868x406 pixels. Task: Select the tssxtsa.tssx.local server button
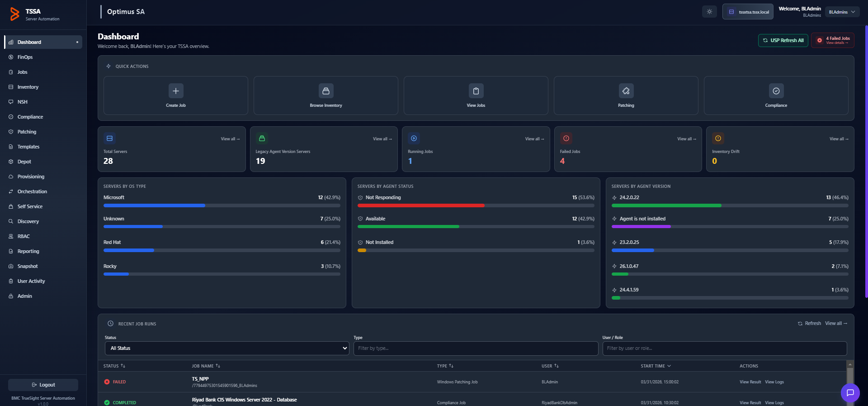point(748,12)
